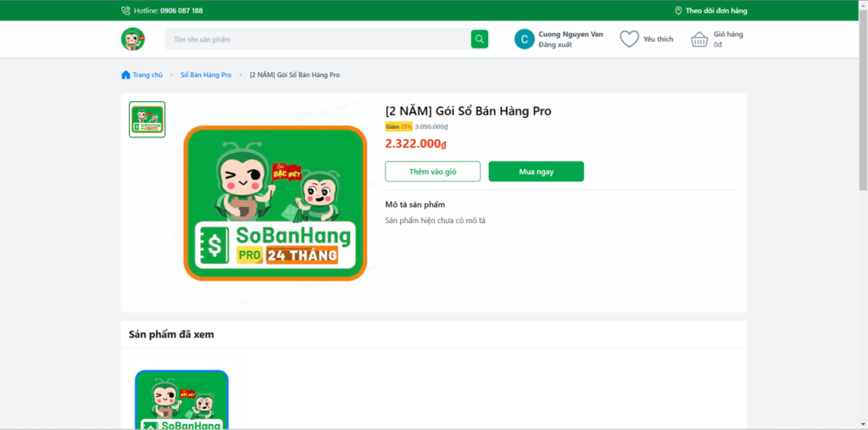Open the recently viewed product card
Image resolution: width=868 pixels, height=430 pixels.
point(181,399)
